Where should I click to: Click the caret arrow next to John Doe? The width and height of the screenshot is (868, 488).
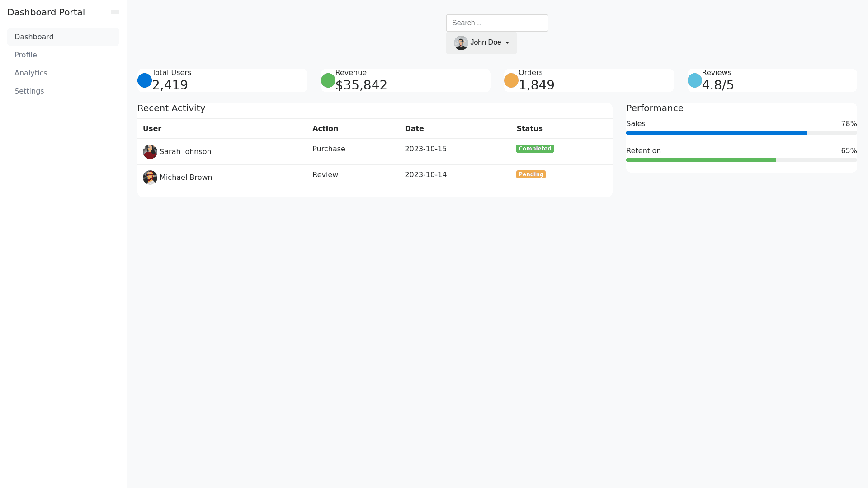click(507, 43)
